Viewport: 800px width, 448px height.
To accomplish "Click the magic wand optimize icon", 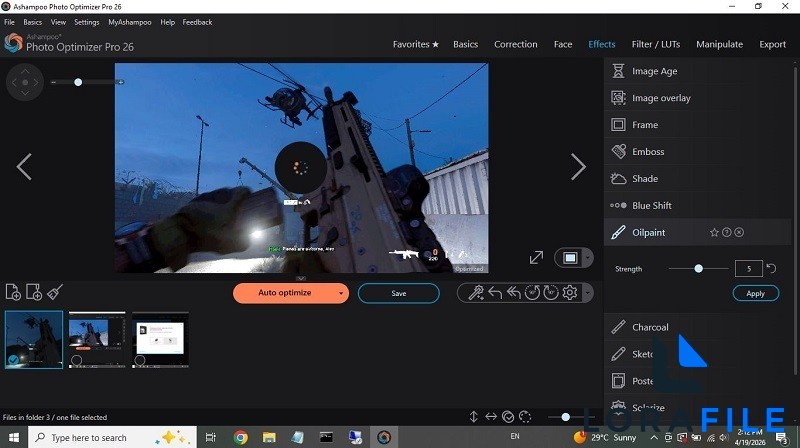I will [476, 293].
